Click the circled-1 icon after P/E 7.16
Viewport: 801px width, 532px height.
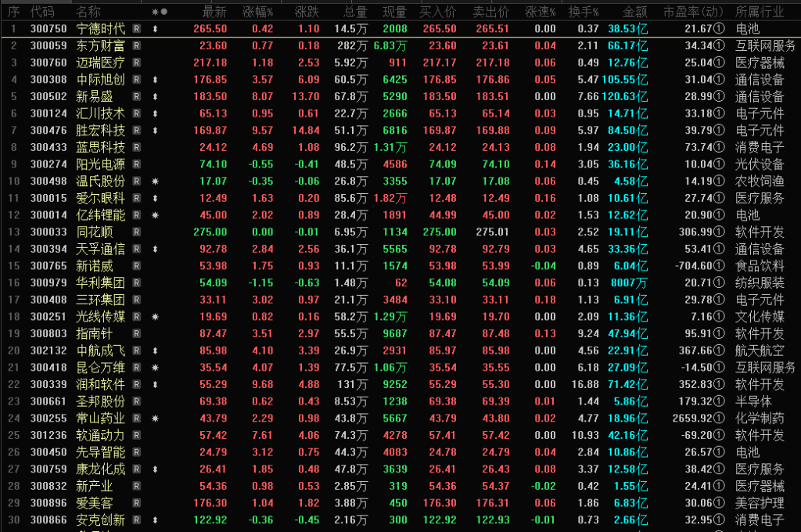click(720, 317)
